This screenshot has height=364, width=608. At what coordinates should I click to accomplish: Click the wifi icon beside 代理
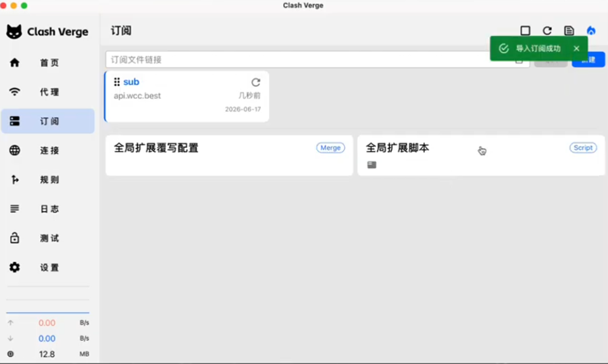15,92
